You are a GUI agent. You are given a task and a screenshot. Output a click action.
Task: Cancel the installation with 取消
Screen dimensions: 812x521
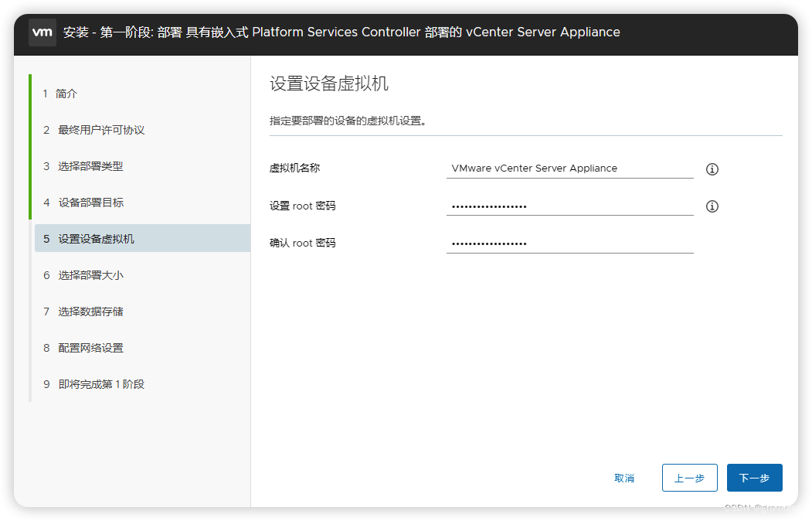(x=624, y=478)
